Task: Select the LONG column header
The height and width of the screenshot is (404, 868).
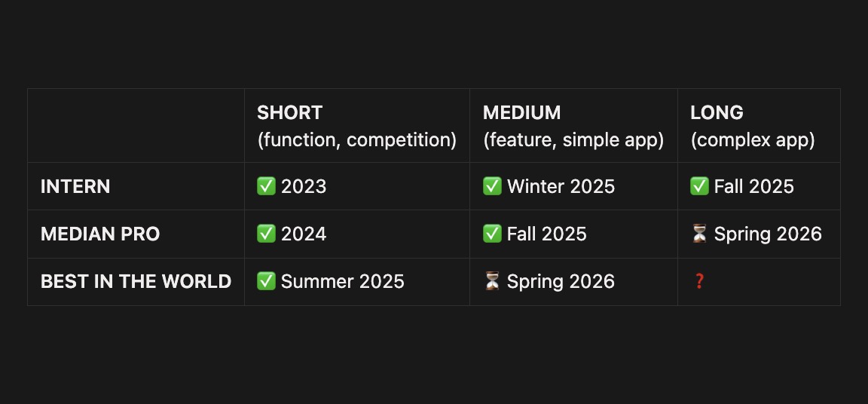Action: point(717,113)
